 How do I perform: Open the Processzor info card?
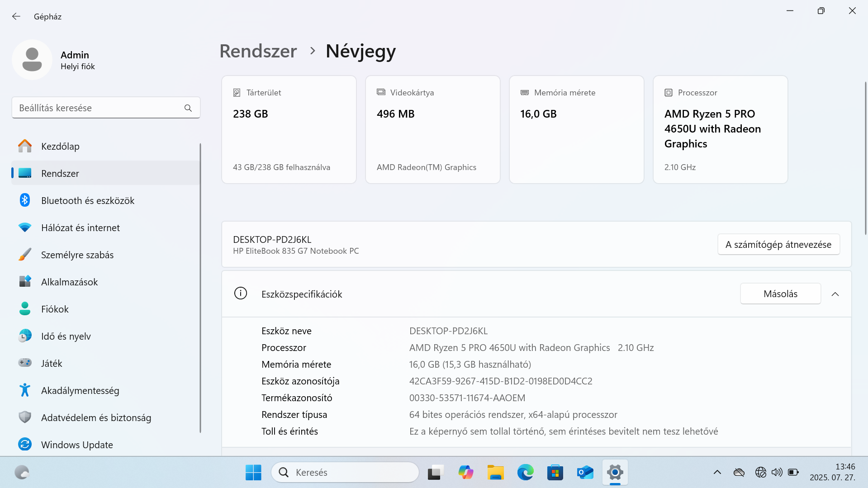pyautogui.click(x=721, y=130)
